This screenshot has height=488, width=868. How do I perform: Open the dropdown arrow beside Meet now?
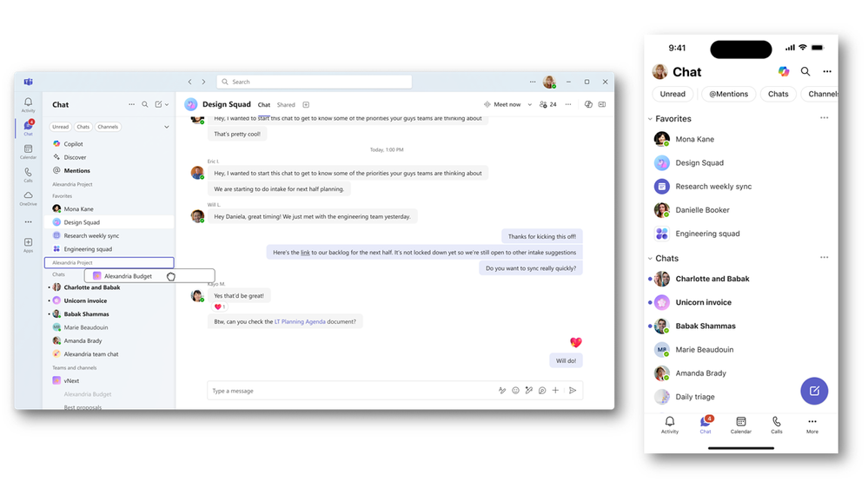pos(529,104)
